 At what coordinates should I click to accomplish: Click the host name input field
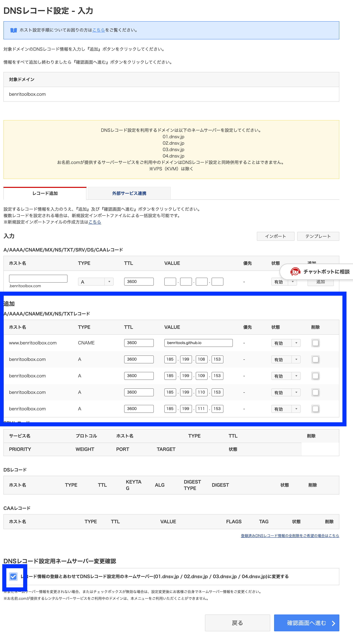[x=38, y=279]
